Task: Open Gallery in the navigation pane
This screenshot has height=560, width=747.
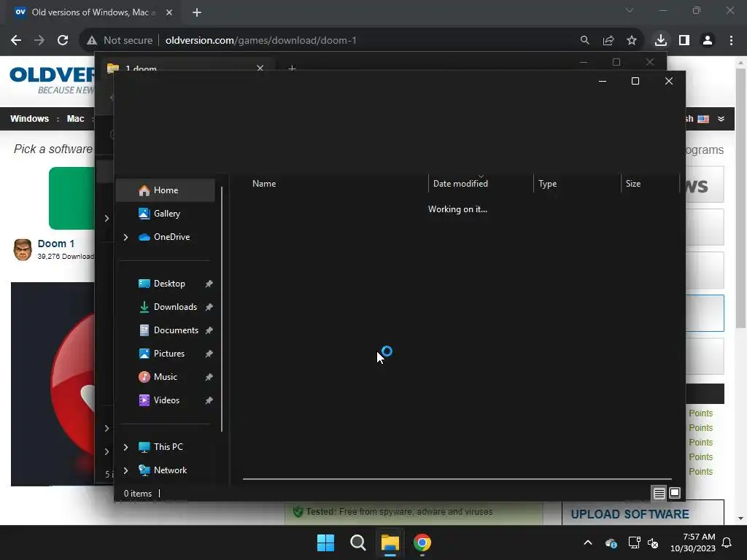Action: [x=166, y=214]
